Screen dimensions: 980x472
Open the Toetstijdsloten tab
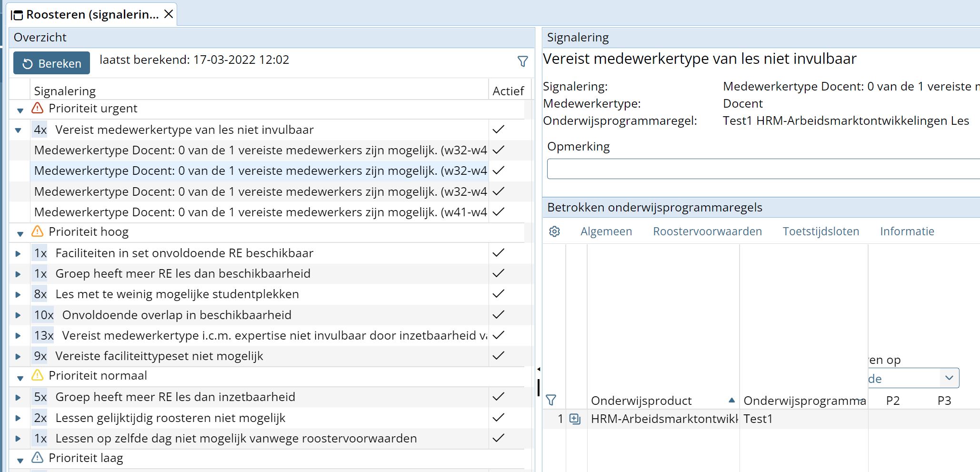821,231
